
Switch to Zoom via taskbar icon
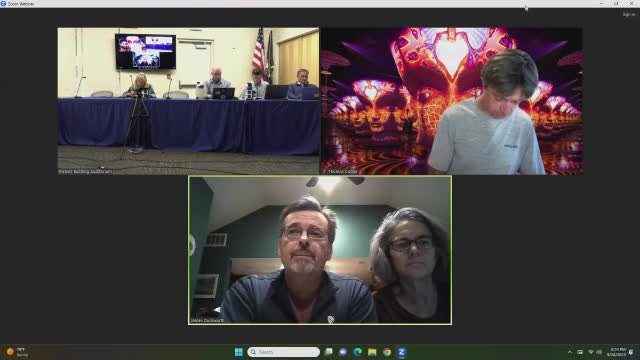402,352
